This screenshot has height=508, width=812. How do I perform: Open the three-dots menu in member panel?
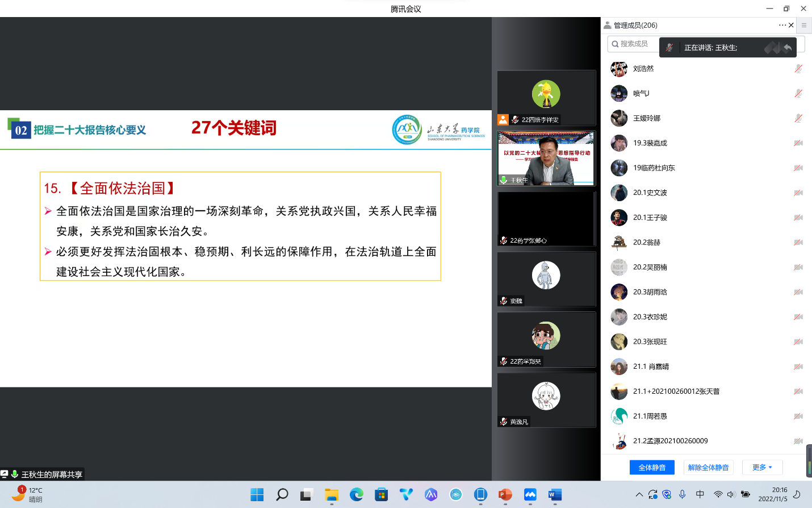click(x=782, y=25)
